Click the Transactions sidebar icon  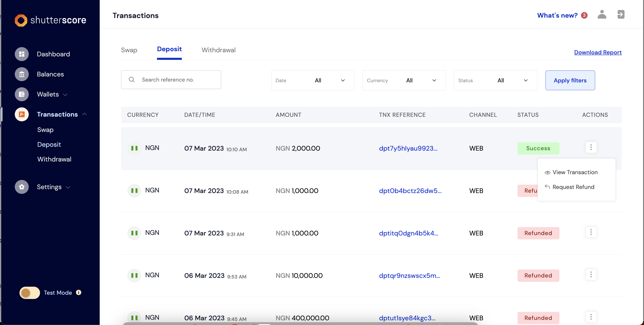[22, 114]
